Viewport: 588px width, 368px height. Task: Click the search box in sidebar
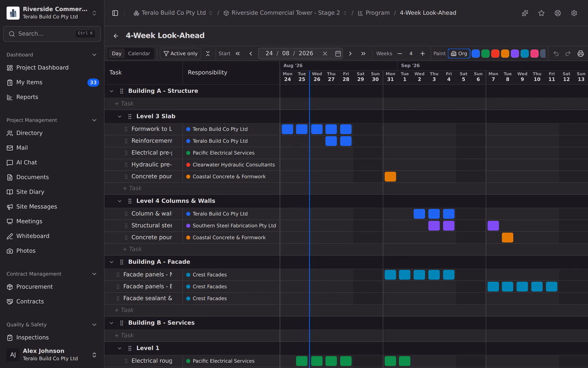coord(52,34)
